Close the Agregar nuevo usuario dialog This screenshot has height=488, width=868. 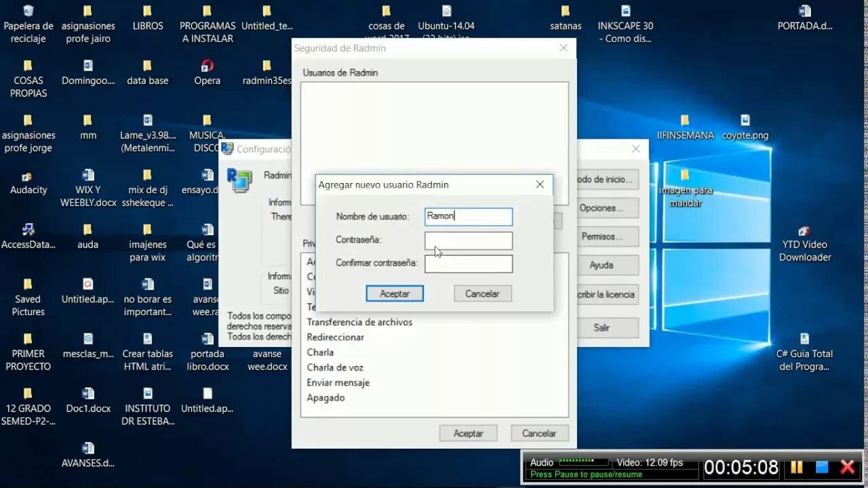click(540, 184)
